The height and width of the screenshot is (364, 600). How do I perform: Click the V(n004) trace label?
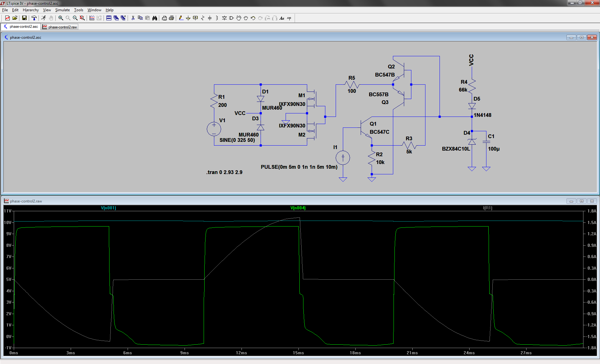coord(298,208)
